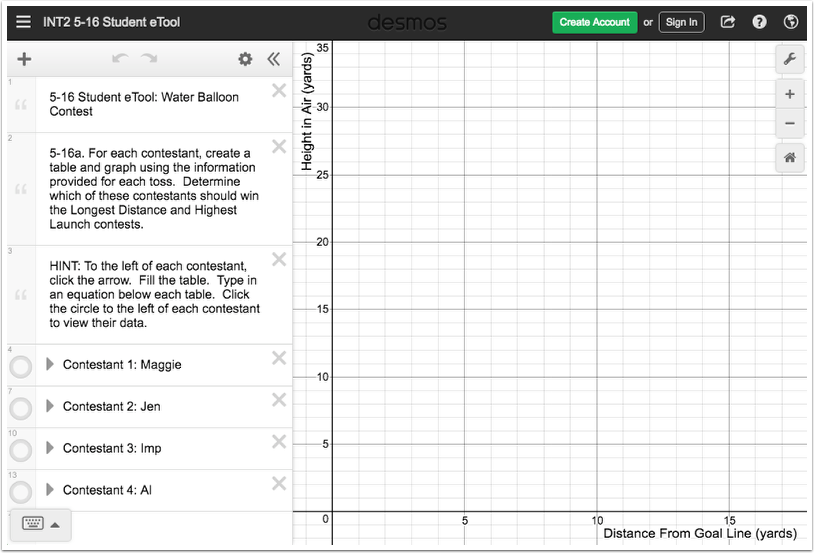The image size is (814, 553).
Task: Expand Contestant 2: Jen folder arrow
Action: tap(50, 406)
